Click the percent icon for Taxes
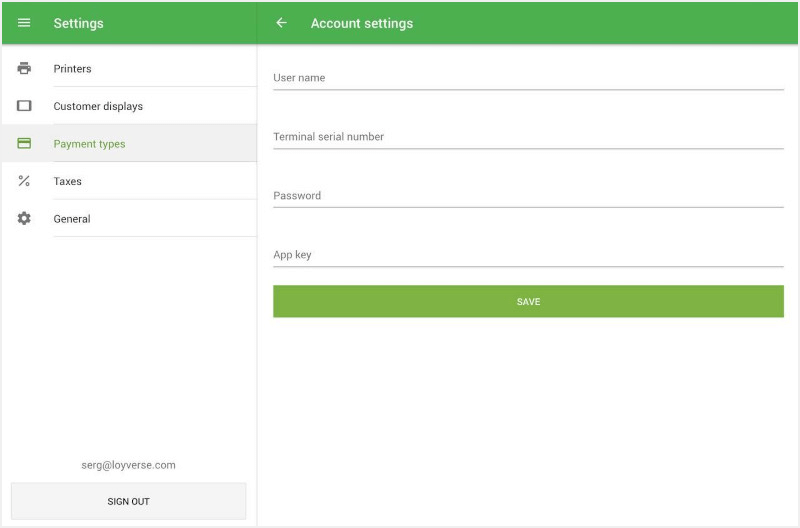Viewport: 800px width, 528px height. pyautogui.click(x=24, y=181)
